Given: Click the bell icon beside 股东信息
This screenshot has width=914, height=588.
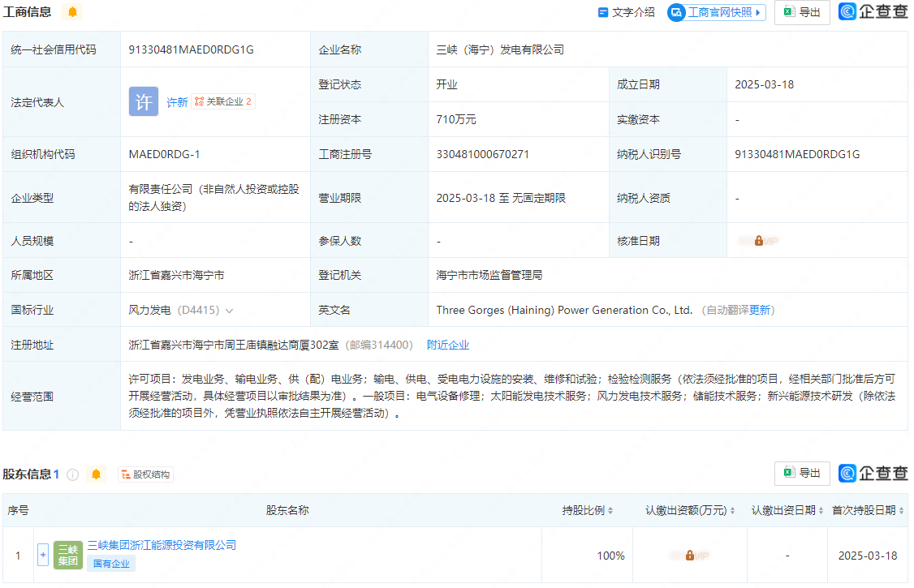Looking at the screenshot, I should [96, 474].
